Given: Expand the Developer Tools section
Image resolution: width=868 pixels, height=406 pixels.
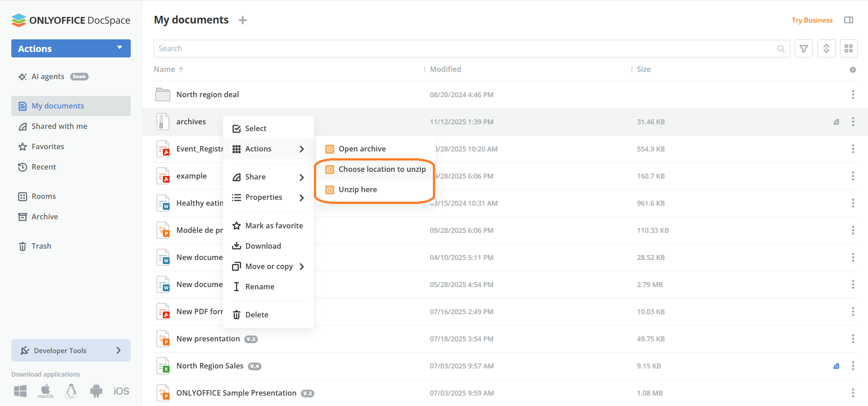Looking at the screenshot, I should (71, 350).
